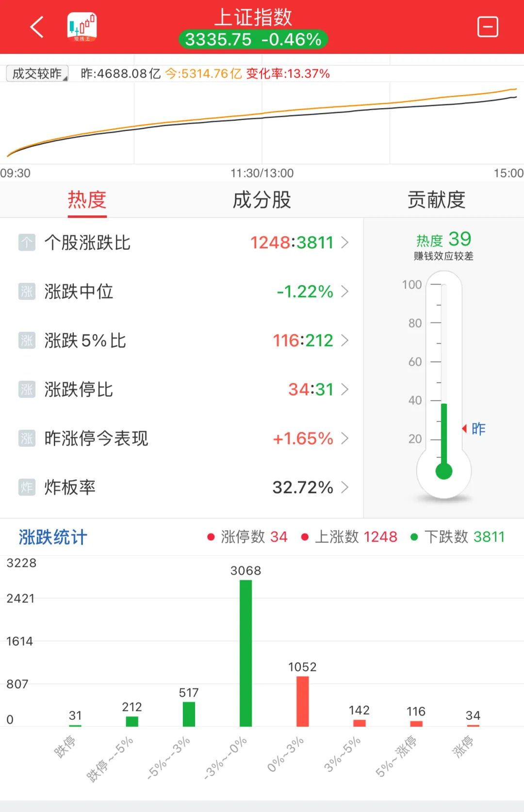Image resolution: width=524 pixels, height=812 pixels.
Task: Open 个股涨跌比 1248:3811 detail
Action: point(181,242)
